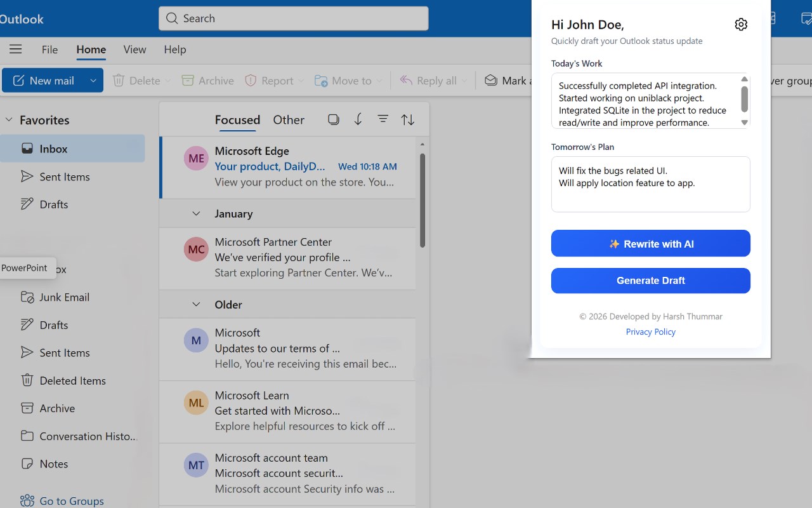This screenshot has width=812, height=508.
Task: Select the Inbox folder under Favorites
Action: (x=73, y=149)
